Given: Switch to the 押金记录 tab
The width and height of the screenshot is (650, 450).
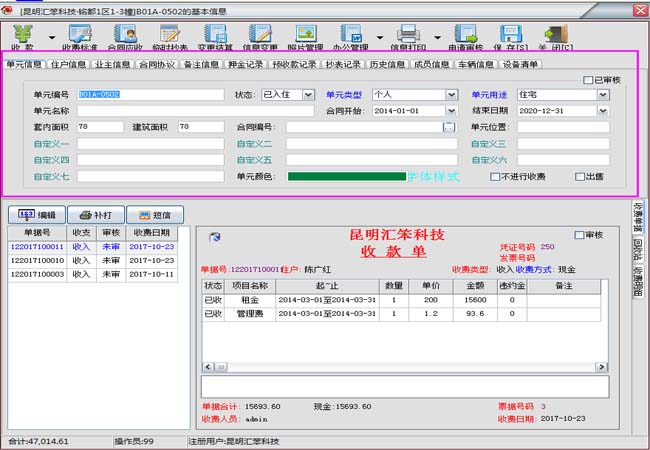Looking at the screenshot, I should [x=245, y=65].
